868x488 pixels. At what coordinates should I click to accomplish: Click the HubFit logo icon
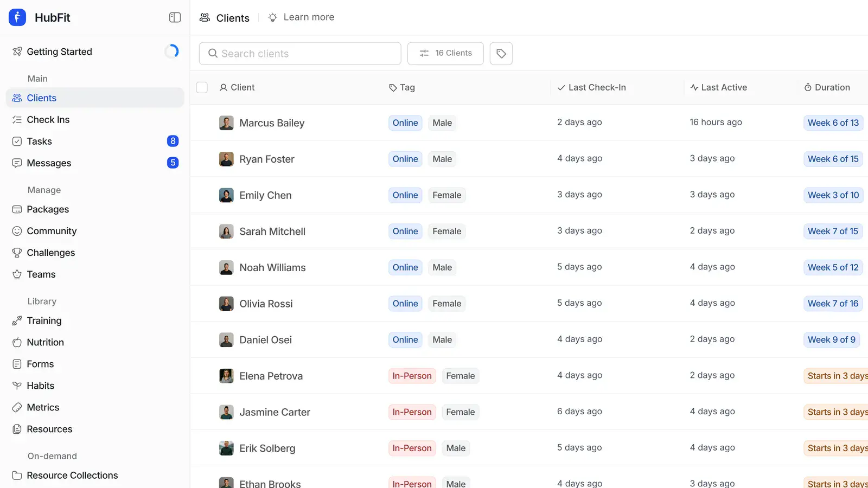coord(17,17)
